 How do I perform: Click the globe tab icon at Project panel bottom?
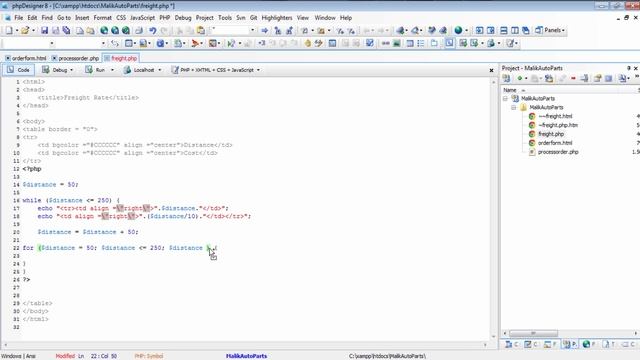point(588,345)
